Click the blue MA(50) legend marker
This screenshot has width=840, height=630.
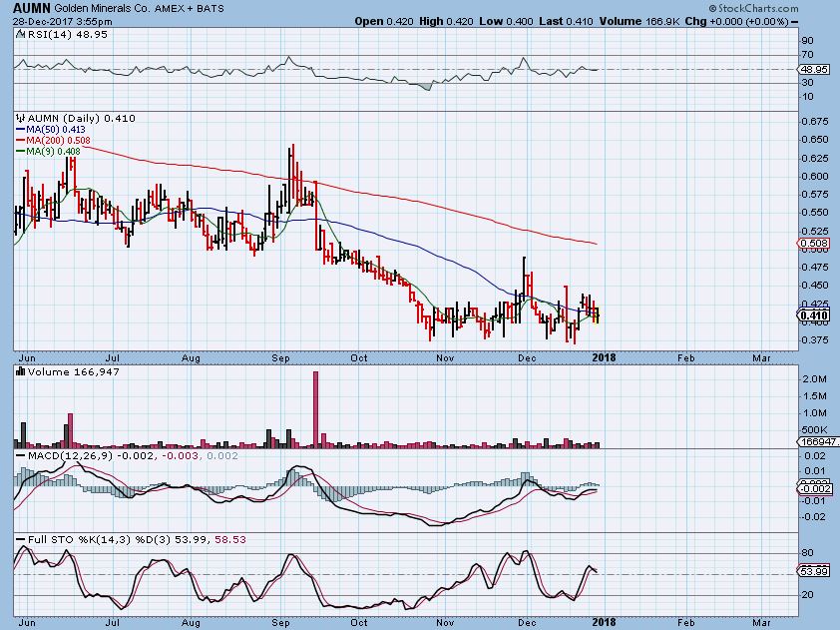tap(18, 129)
